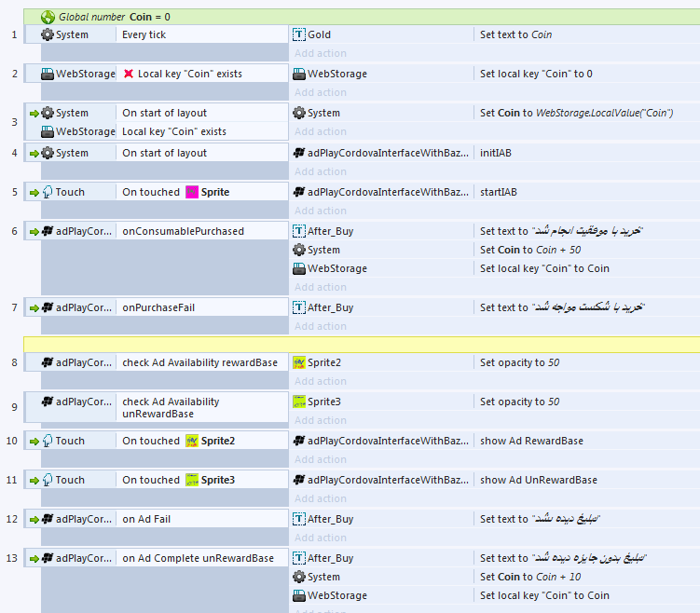700x613 pixels.
Task: Click the System gear icon for Coin + 50
Action: click(x=299, y=250)
